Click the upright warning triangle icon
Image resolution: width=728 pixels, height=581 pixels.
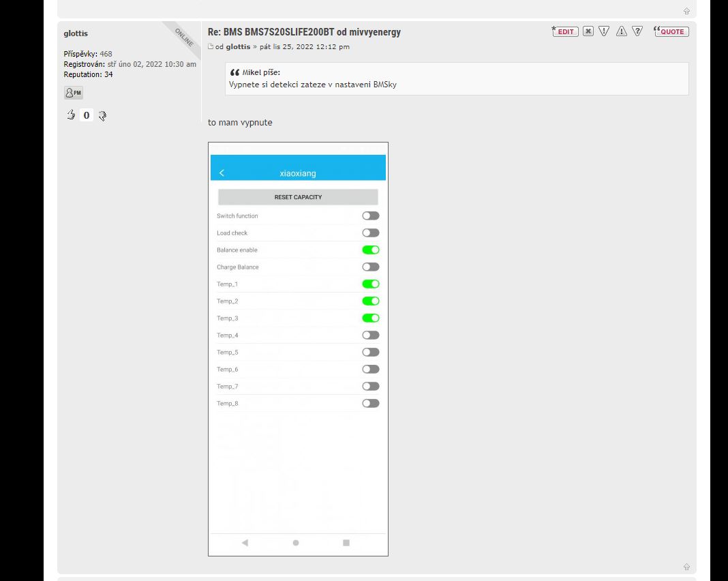(x=621, y=31)
